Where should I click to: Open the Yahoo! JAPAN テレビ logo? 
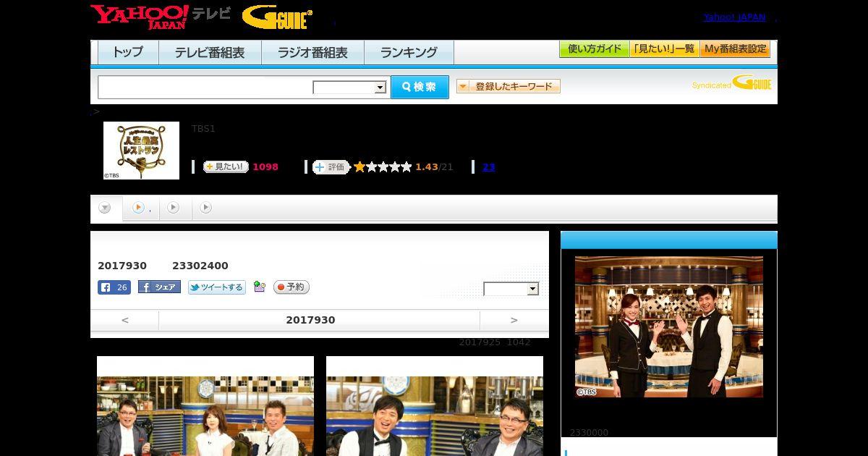coord(161,17)
